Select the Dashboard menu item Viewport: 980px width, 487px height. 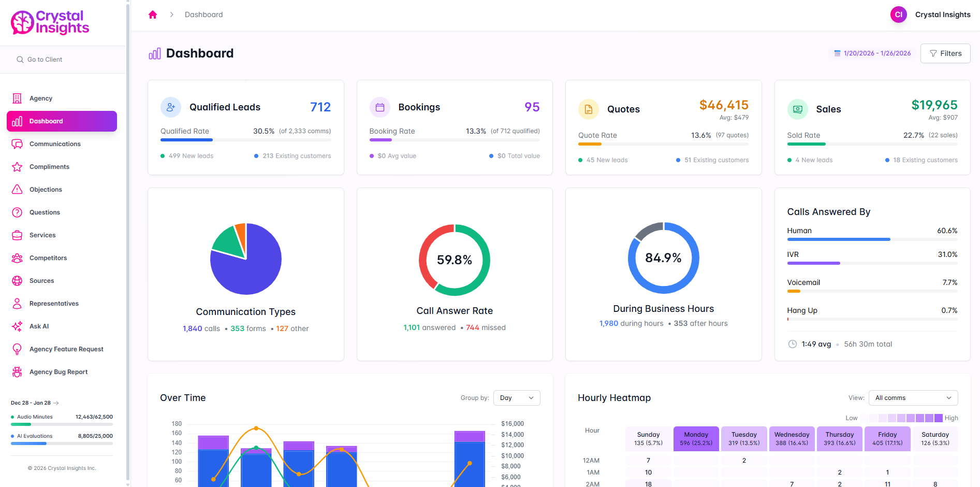click(x=47, y=121)
